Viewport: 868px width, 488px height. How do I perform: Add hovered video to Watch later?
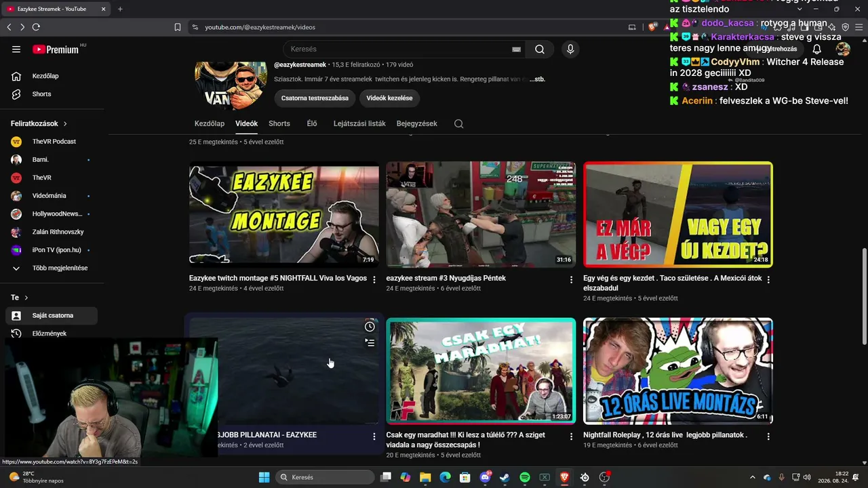(370, 327)
